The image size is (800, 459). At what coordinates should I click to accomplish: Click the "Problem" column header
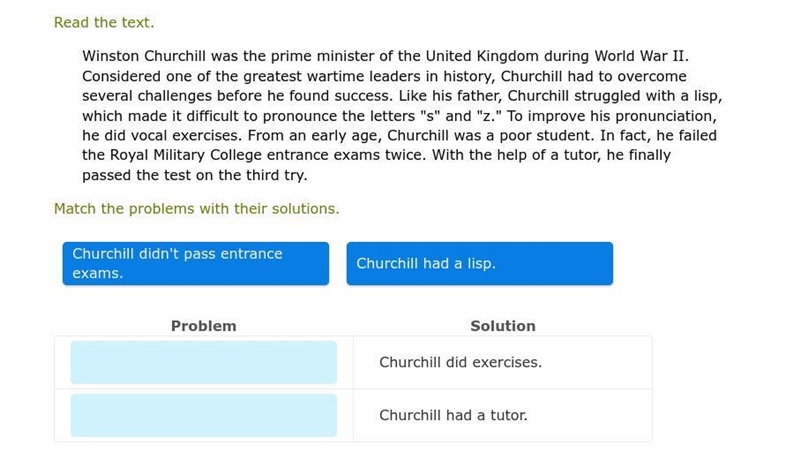coord(204,326)
